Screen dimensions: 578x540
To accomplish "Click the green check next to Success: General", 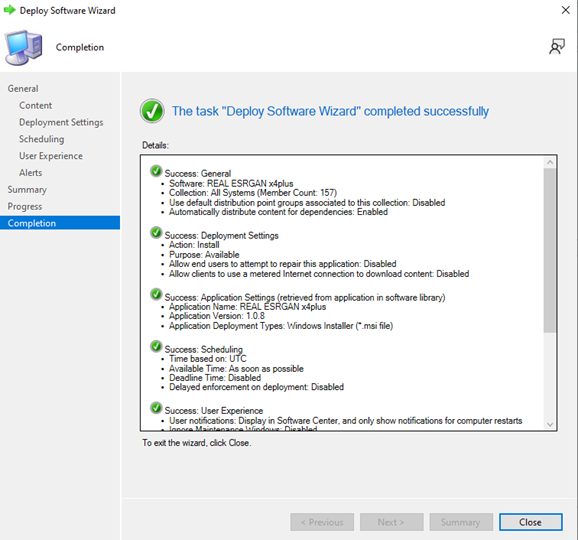I will click(x=156, y=171).
